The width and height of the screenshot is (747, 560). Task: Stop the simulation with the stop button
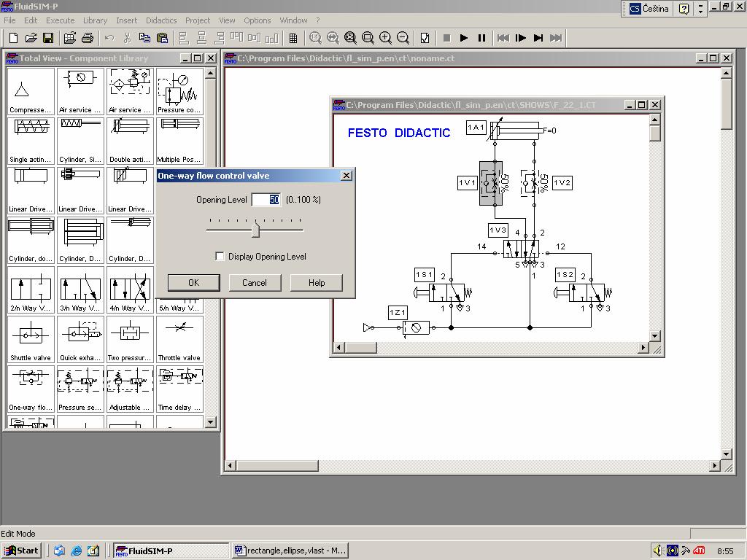[447, 38]
